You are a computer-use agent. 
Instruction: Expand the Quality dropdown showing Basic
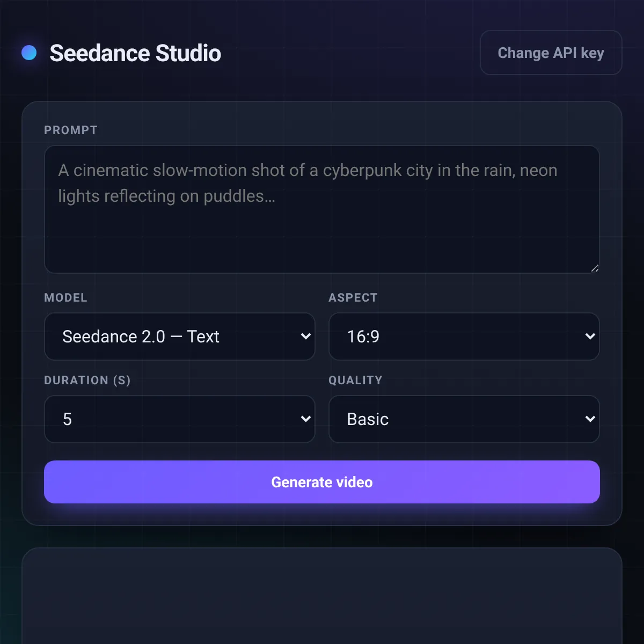point(464,419)
